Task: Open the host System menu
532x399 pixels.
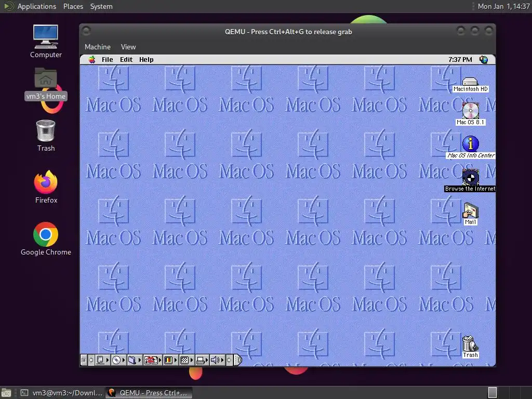Action: pos(101,6)
